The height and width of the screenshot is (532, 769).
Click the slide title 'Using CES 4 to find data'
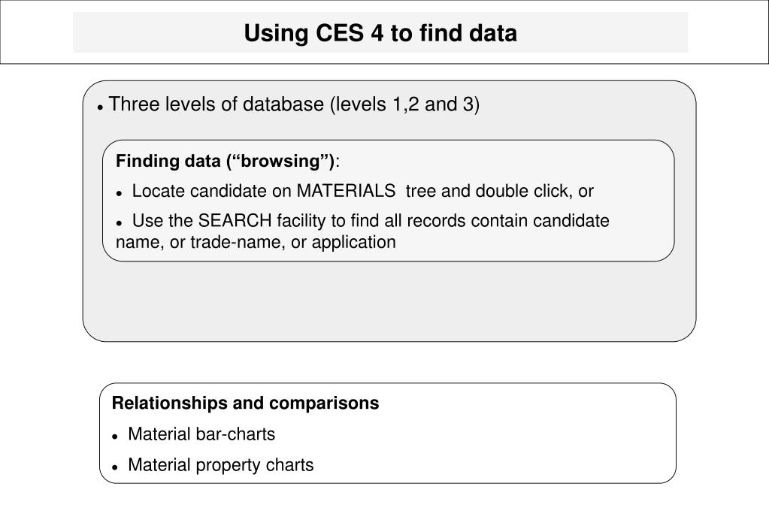click(380, 33)
